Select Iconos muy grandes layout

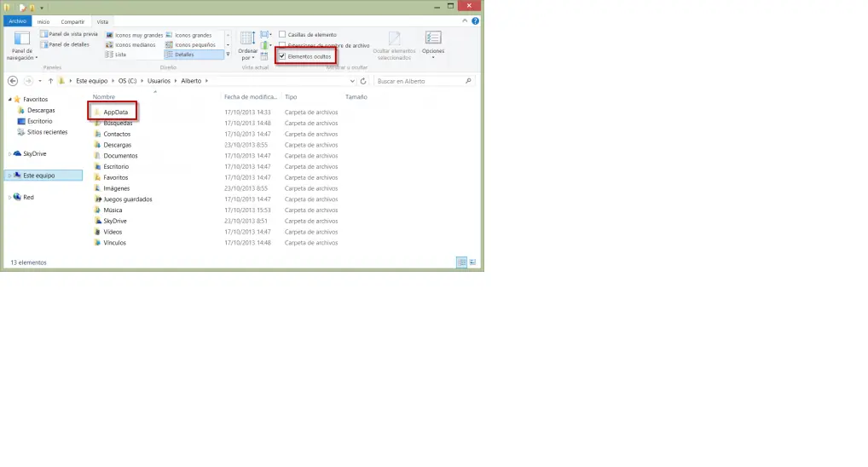134,36
